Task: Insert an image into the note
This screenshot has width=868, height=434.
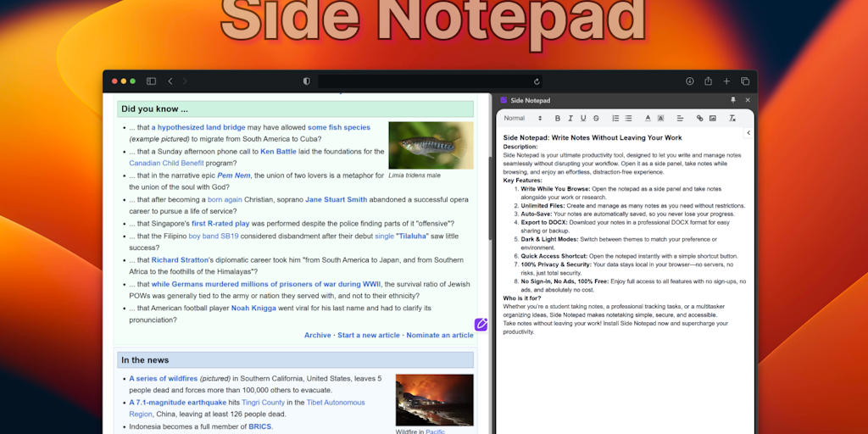Action: (712, 118)
